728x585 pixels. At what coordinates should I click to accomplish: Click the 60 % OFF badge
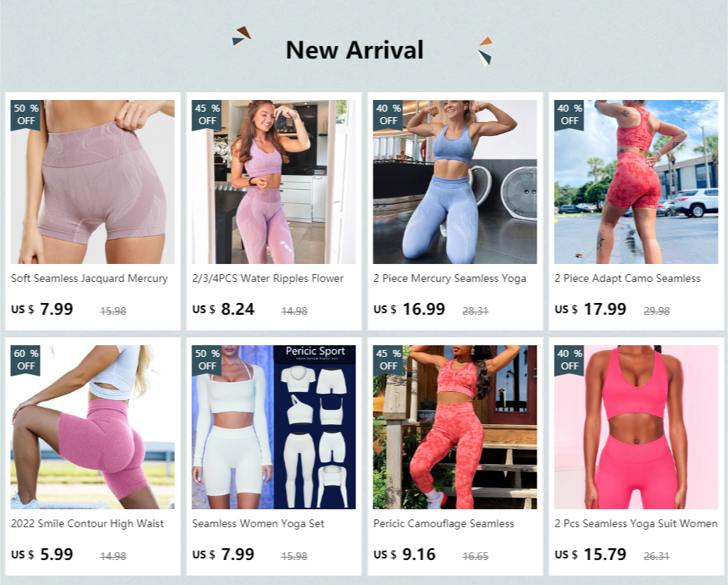(x=26, y=360)
